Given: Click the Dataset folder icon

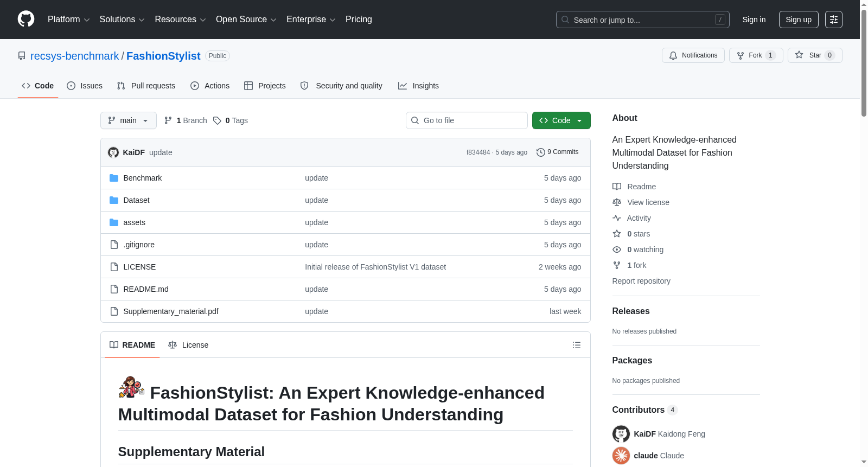Looking at the screenshot, I should point(114,200).
